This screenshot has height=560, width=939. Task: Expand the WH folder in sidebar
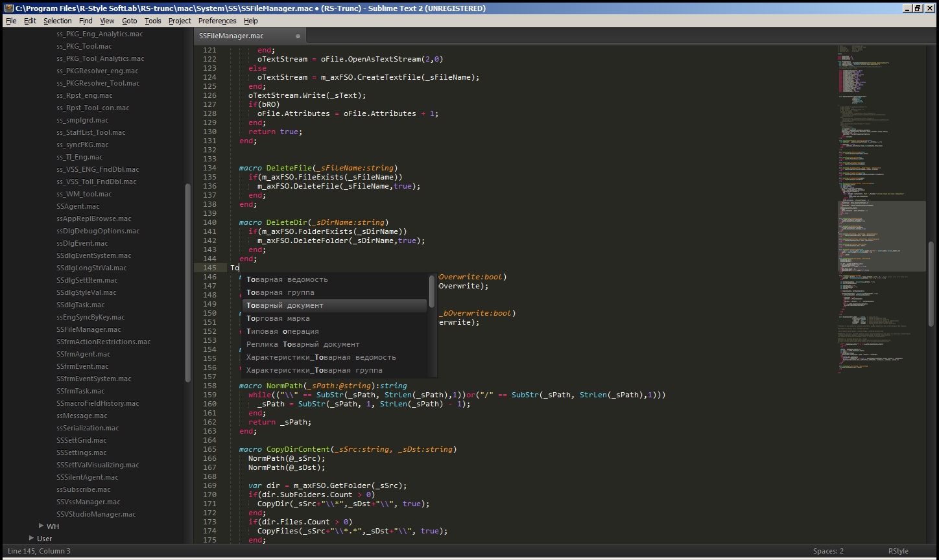click(x=41, y=526)
